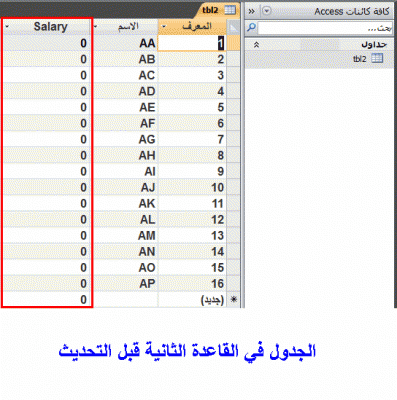Collapse the Tables group chevron
Screen dimensions: 397x400
click(x=256, y=44)
